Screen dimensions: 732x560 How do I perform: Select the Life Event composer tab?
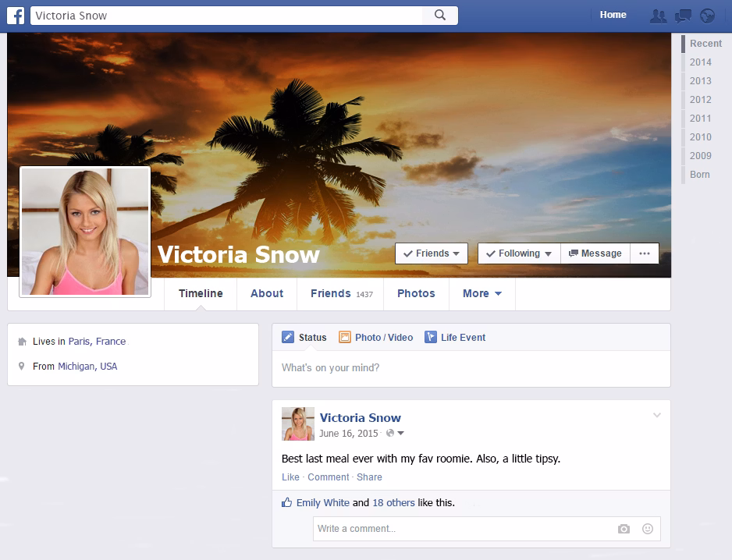pos(455,338)
